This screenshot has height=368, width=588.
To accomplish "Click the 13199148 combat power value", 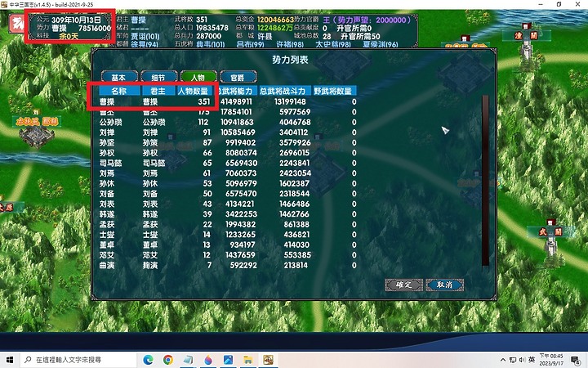I will click(290, 101).
